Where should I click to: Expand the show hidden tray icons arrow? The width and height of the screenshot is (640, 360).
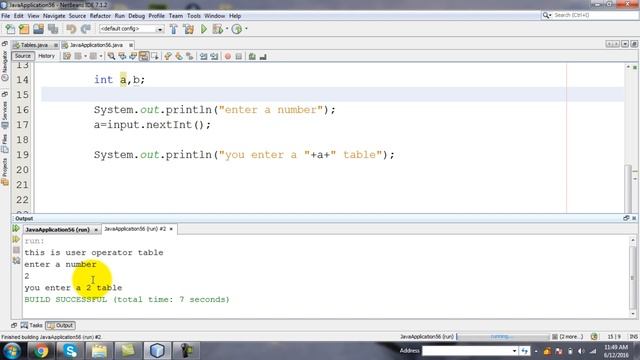point(536,351)
